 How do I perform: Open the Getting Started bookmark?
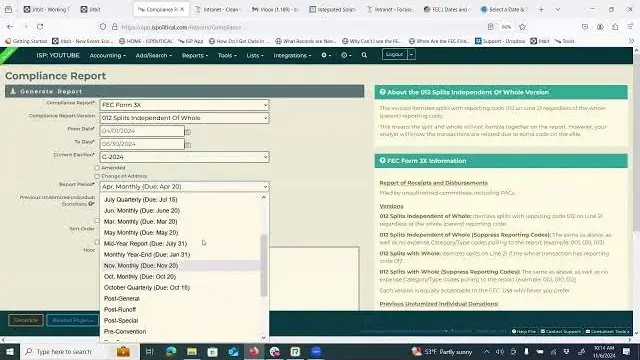pos(26,41)
